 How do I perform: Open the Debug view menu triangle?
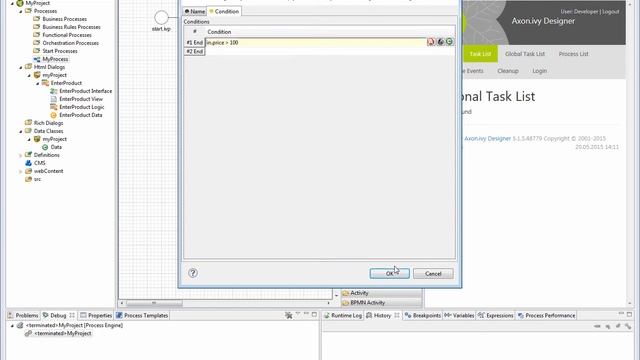pos(298,314)
